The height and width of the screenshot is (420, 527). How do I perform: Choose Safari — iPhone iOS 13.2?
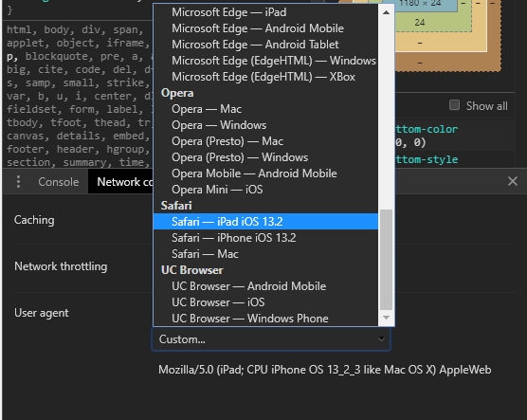point(265,238)
